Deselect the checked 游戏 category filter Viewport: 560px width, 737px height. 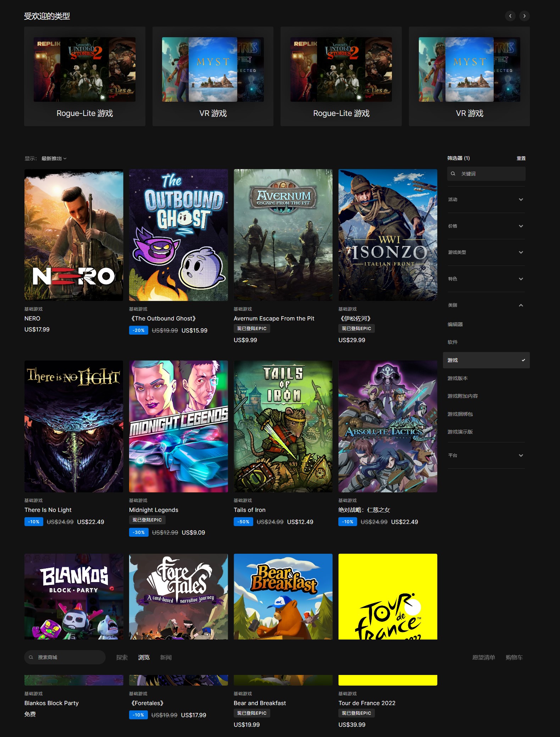[486, 360]
